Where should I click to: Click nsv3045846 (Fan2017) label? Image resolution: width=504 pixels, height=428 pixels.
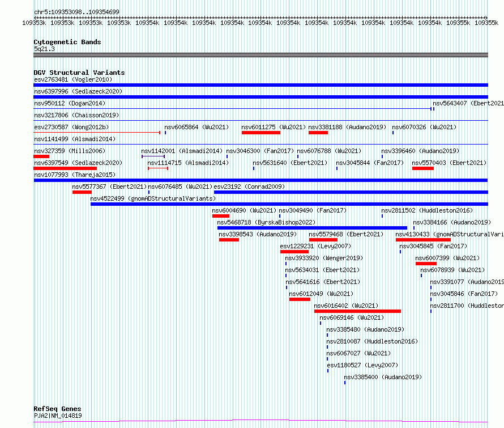click(x=464, y=294)
